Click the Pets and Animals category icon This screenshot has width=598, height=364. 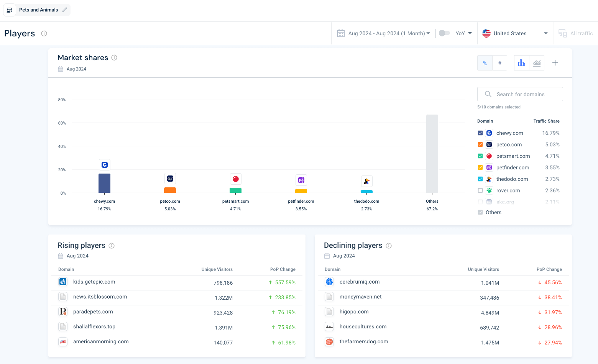10,10
